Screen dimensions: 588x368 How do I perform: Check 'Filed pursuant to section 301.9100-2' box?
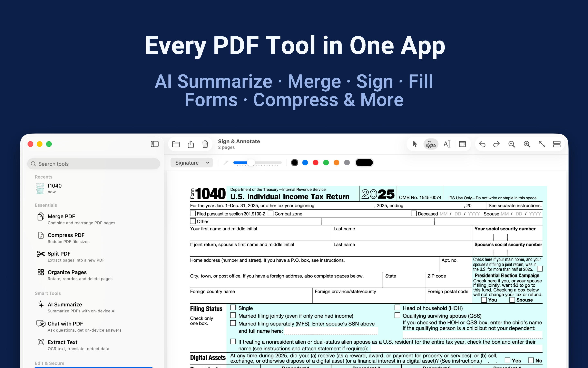pyautogui.click(x=193, y=213)
